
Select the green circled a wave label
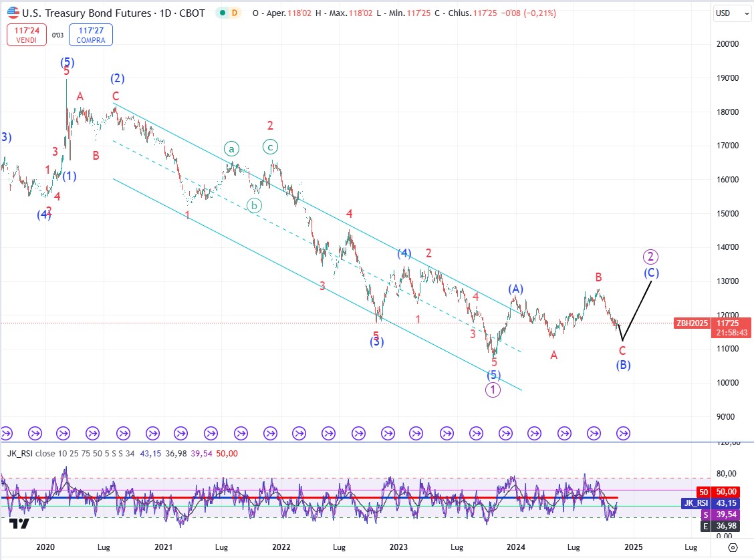(x=231, y=149)
